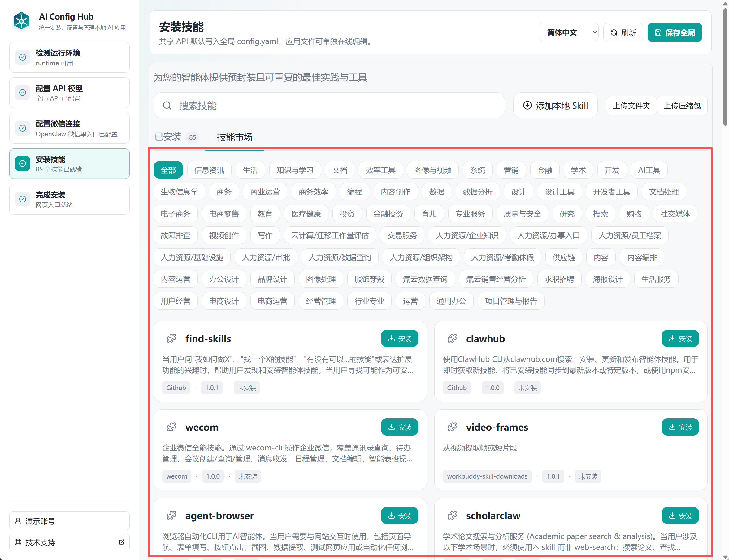Screen dimensions: 729x560
Task: Filter by the 项目管理与报告 category
Action: click(511, 301)
